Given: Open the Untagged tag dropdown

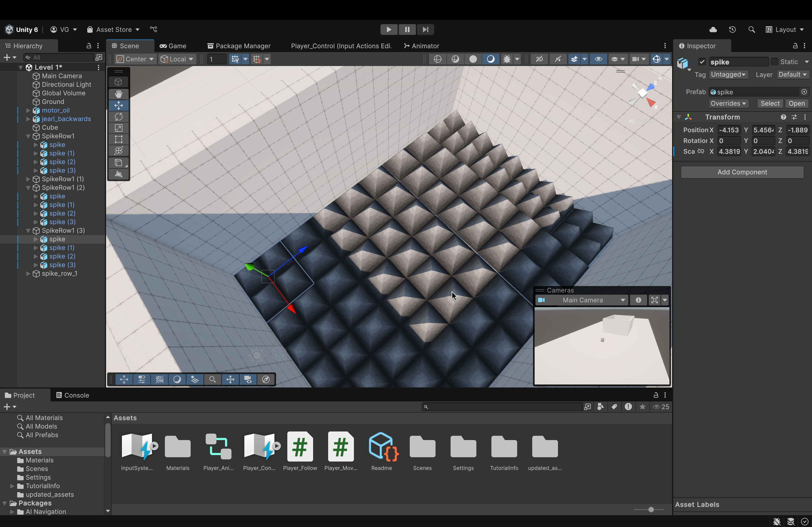Looking at the screenshot, I should 728,74.
